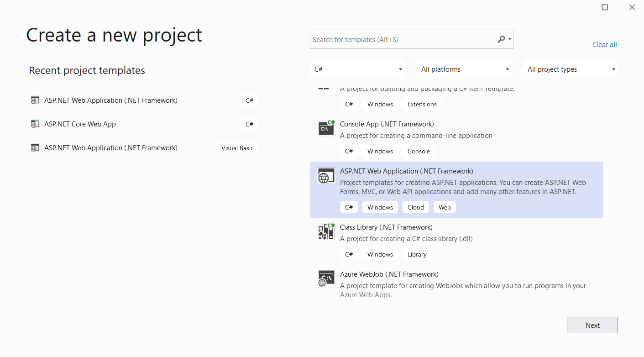The height and width of the screenshot is (357, 644).
Task: Click the ASP.NET Web Application icon in template list
Action: tap(326, 176)
